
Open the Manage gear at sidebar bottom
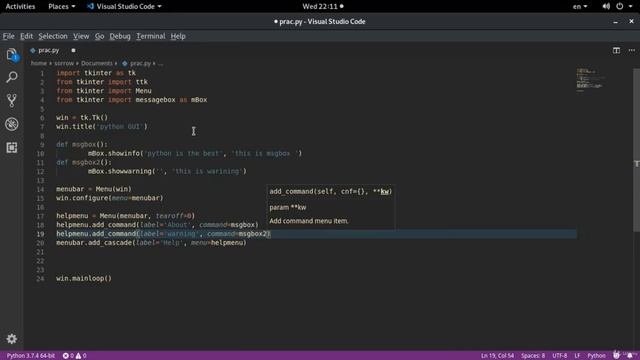click(11, 339)
